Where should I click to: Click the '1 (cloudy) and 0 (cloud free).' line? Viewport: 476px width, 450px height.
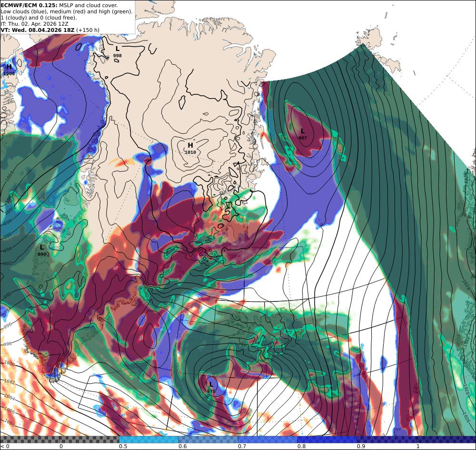click(39, 18)
